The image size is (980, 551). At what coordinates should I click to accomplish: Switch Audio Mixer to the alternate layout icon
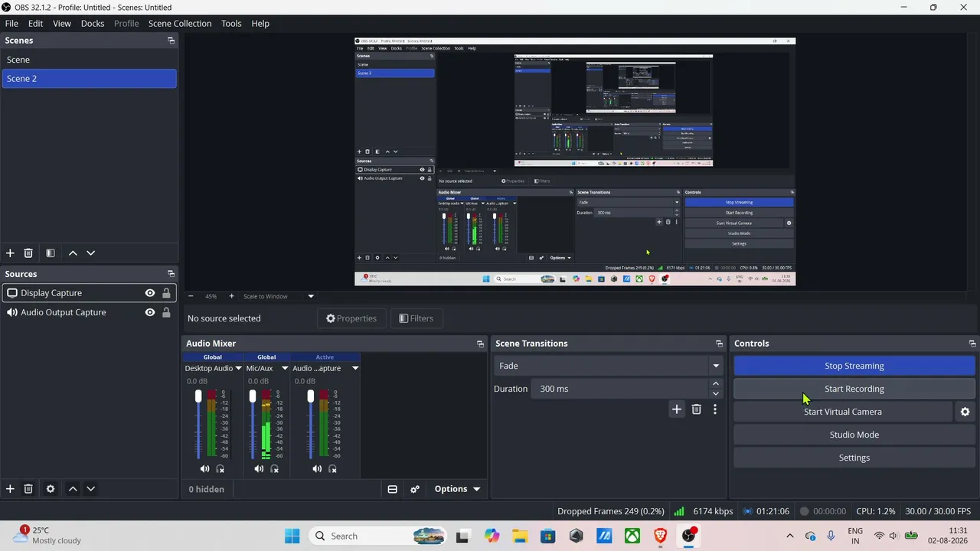pyautogui.click(x=393, y=489)
